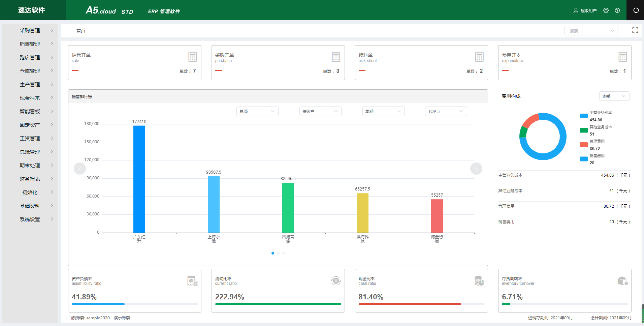Open the TOP 5 ranking dropdown
644x326 pixels.
point(446,111)
